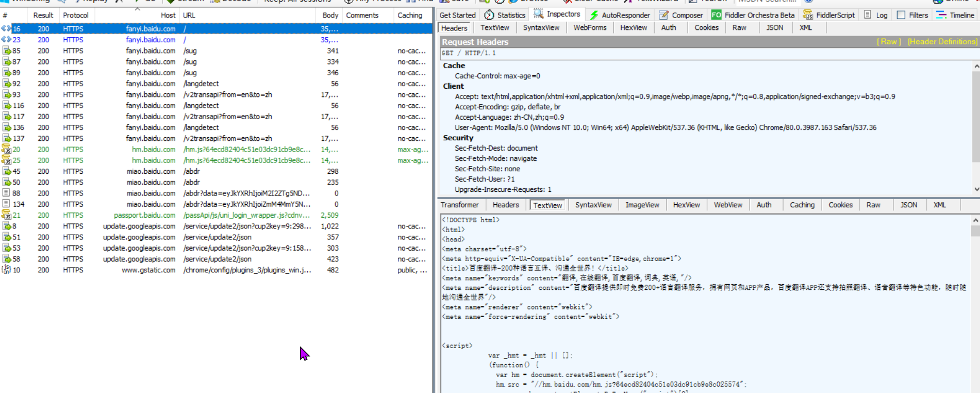Viewport: 980px width, 393px height.
Task: Click the JS script icon of session 21
Action: (x=6, y=215)
